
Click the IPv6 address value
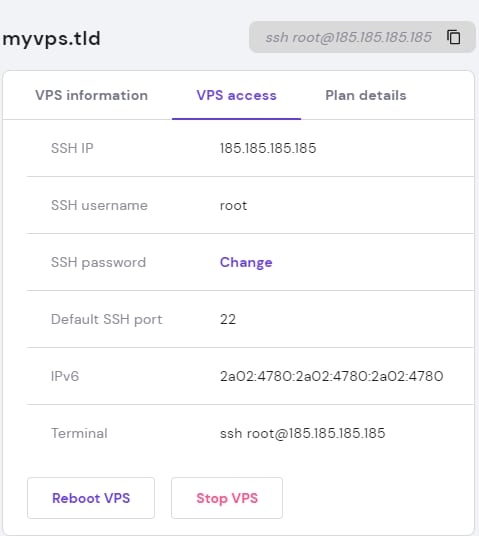[332, 376]
